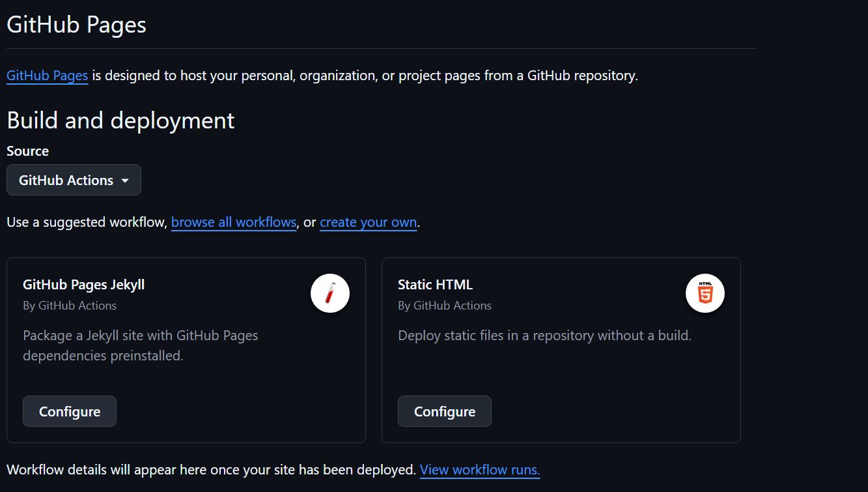Follow the browse all workflows link
The image size is (868, 492).
point(234,222)
